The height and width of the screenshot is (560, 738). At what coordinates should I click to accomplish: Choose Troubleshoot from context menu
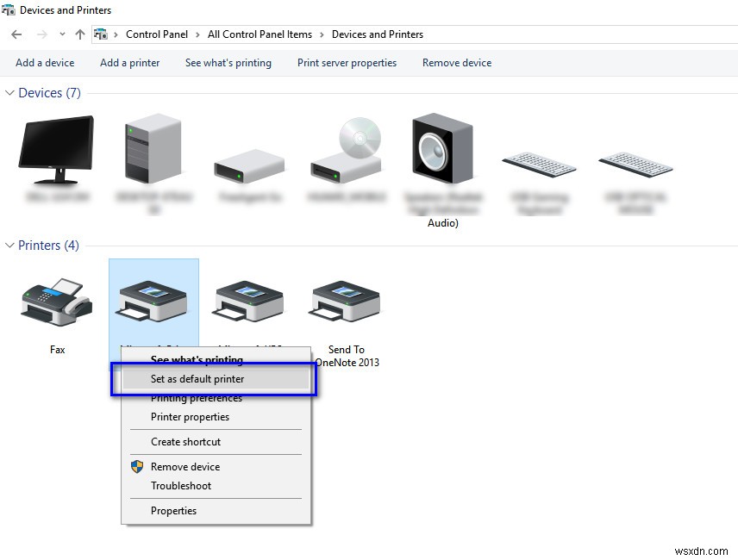tap(216, 486)
